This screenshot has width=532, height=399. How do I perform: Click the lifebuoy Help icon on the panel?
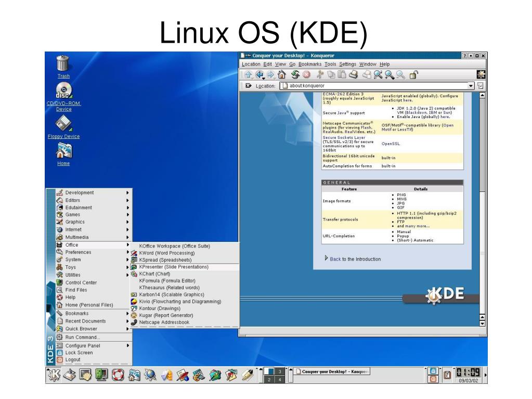point(118,375)
